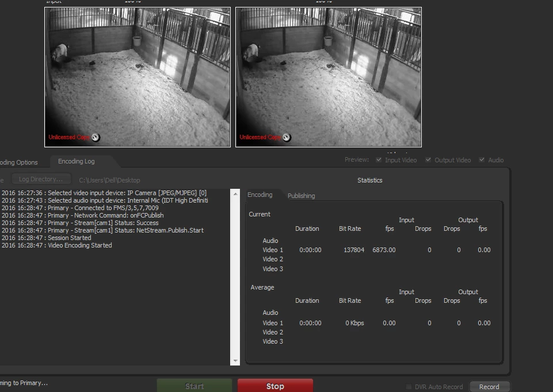Screen dimensions: 553x392
Task: Click the Record button
Action: (x=489, y=387)
